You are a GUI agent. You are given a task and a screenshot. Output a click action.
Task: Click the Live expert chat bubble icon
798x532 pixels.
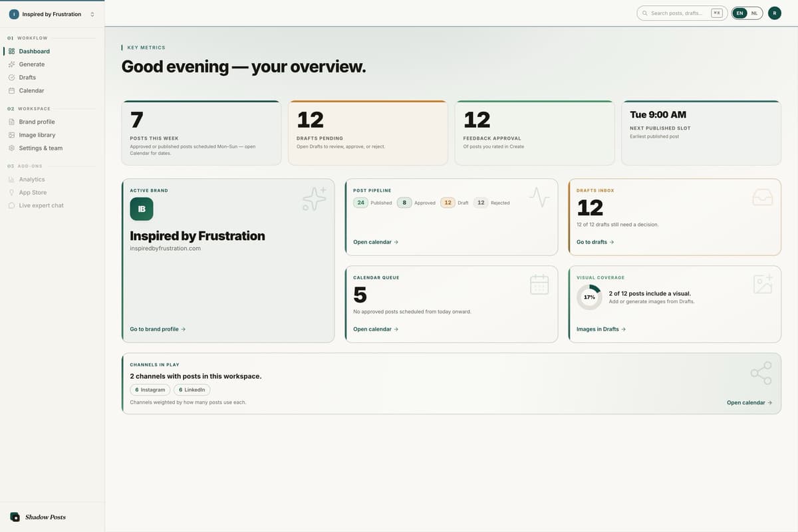pos(11,205)
